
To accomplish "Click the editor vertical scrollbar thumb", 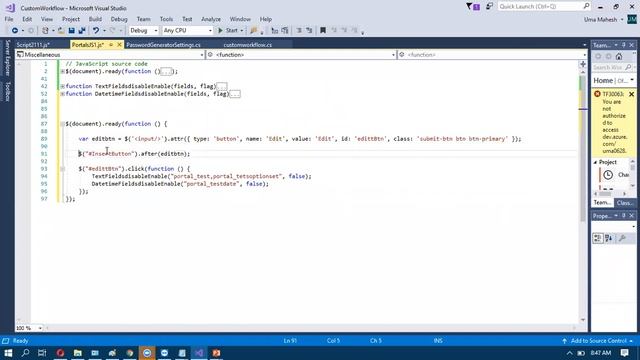I will [x=583, y=149].
